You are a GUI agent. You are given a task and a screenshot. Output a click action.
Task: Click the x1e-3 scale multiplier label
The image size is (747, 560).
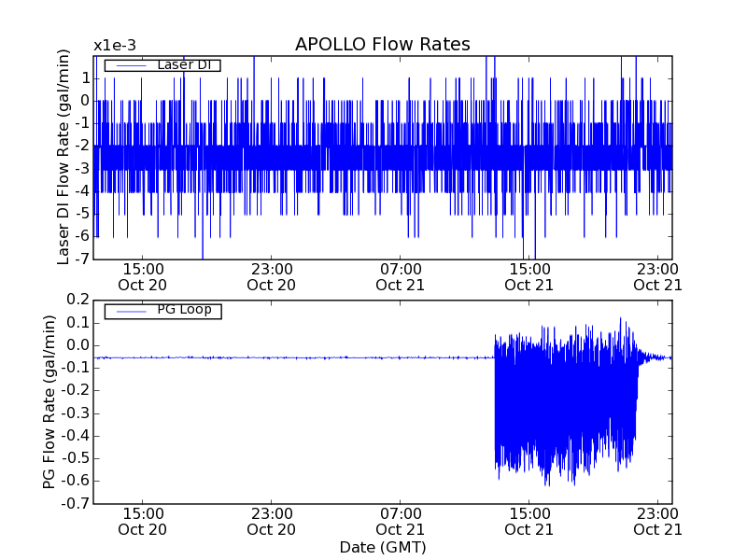pos(118,46)
